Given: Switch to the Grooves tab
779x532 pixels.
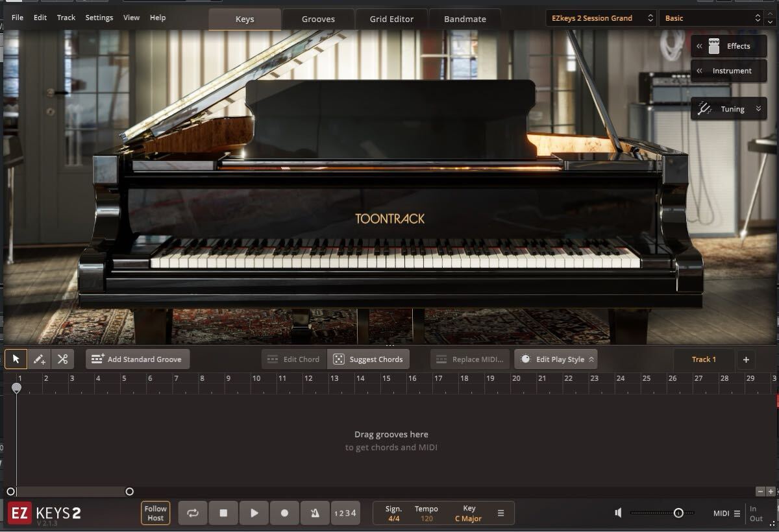Looking at the screenshot, I should pos(318,19).
